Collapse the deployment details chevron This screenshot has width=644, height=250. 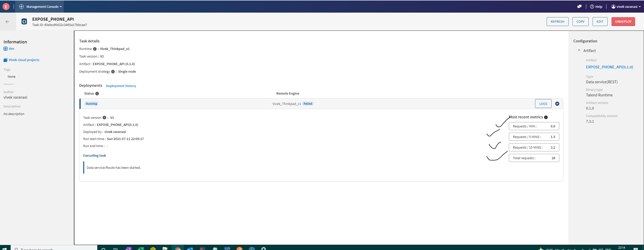click(557, 104)
